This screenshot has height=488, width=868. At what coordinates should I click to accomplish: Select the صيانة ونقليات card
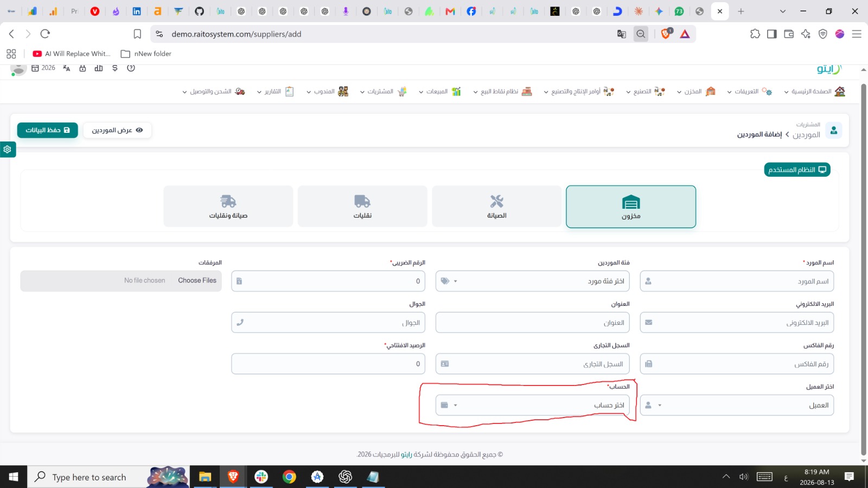click(x=228, y=207)
